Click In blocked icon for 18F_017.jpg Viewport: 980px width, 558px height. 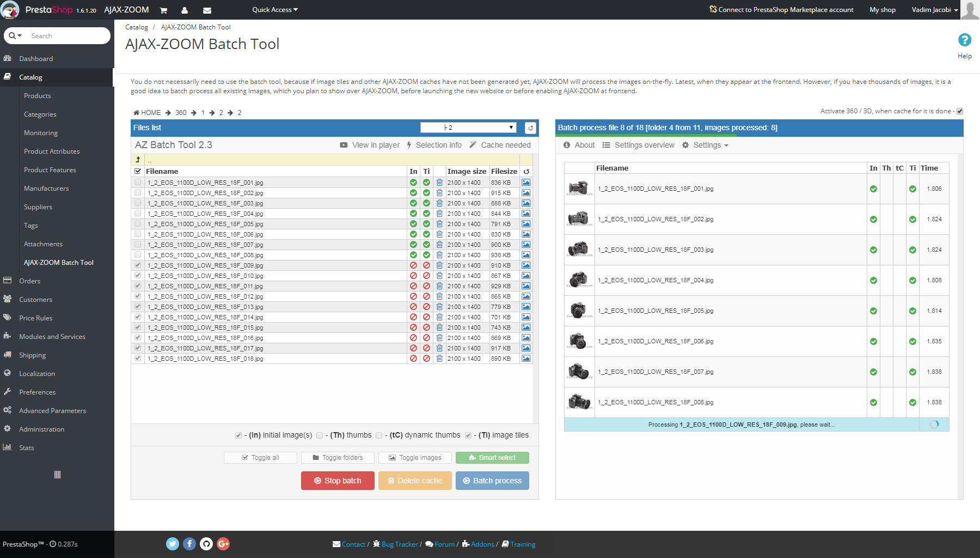(x=413, y=348)
